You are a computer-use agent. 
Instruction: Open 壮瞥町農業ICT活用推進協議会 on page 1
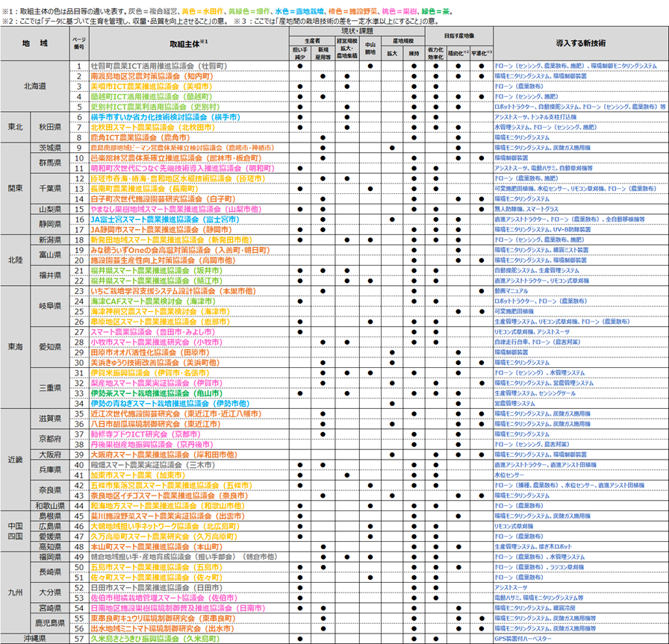[159, 66]
